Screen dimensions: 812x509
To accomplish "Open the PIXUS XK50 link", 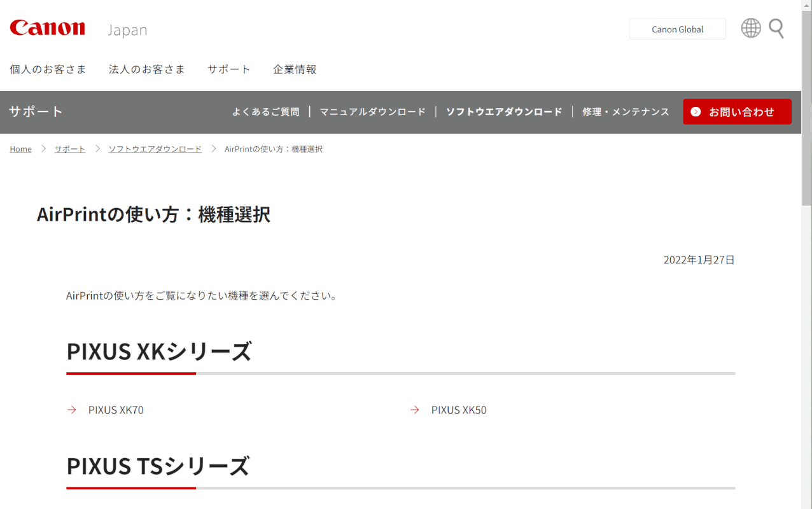I will pos(459,410).
